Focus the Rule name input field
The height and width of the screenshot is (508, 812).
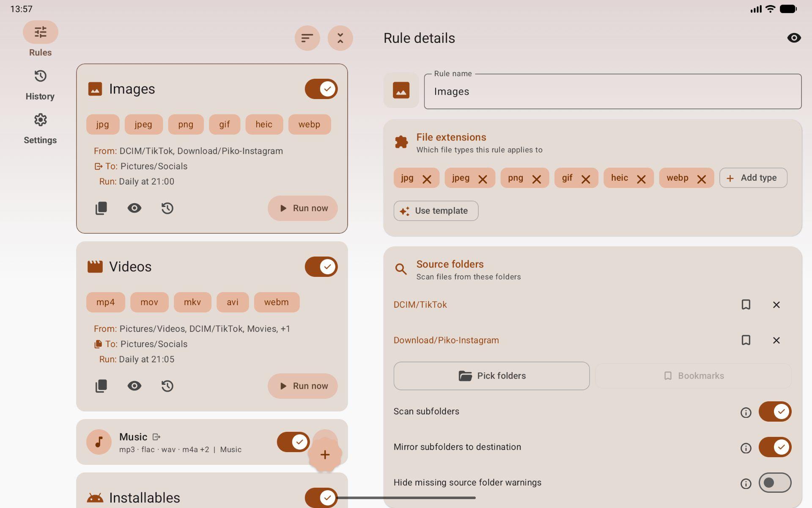[613, 91]
